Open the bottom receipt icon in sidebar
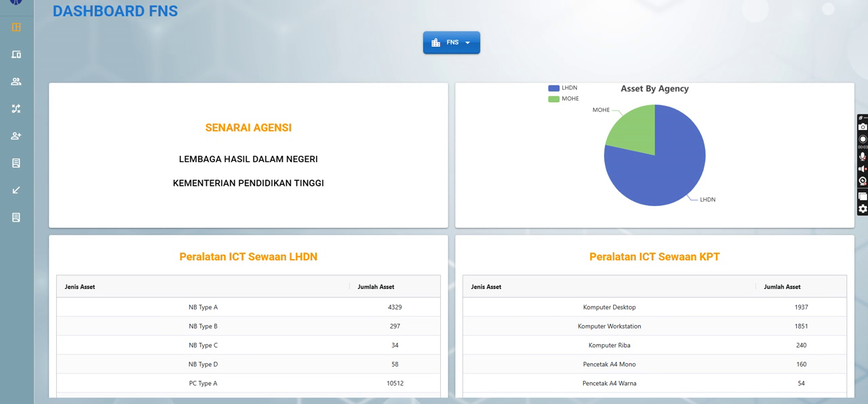Screen dimensions: 868x404 pyautogui.click(x=16, y=217)
